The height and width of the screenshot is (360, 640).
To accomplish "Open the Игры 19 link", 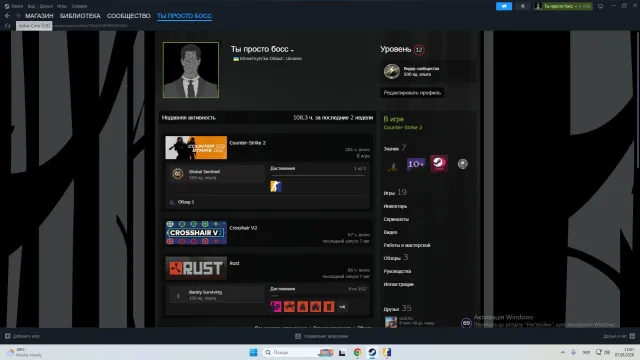I will tap(395, 192).
